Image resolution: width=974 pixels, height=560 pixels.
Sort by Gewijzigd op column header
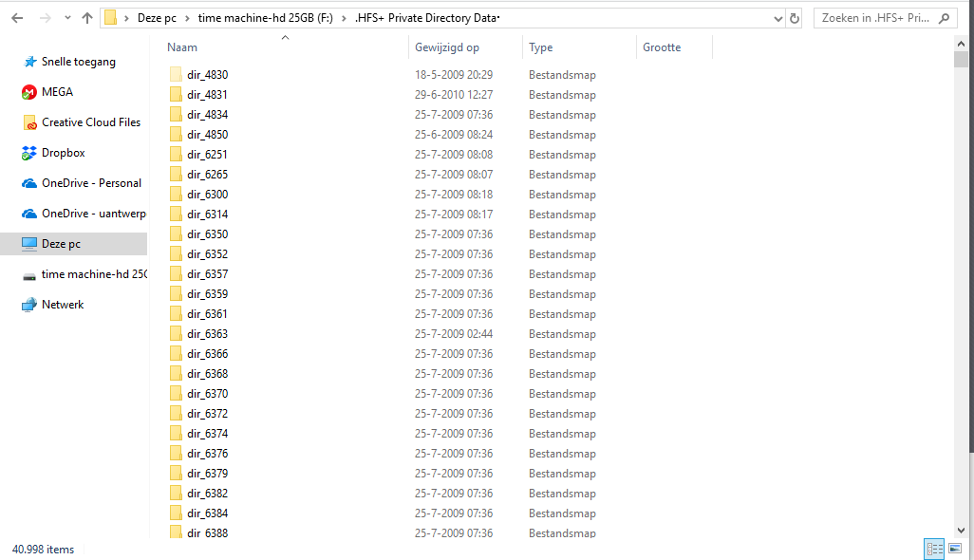click(446, 47)
